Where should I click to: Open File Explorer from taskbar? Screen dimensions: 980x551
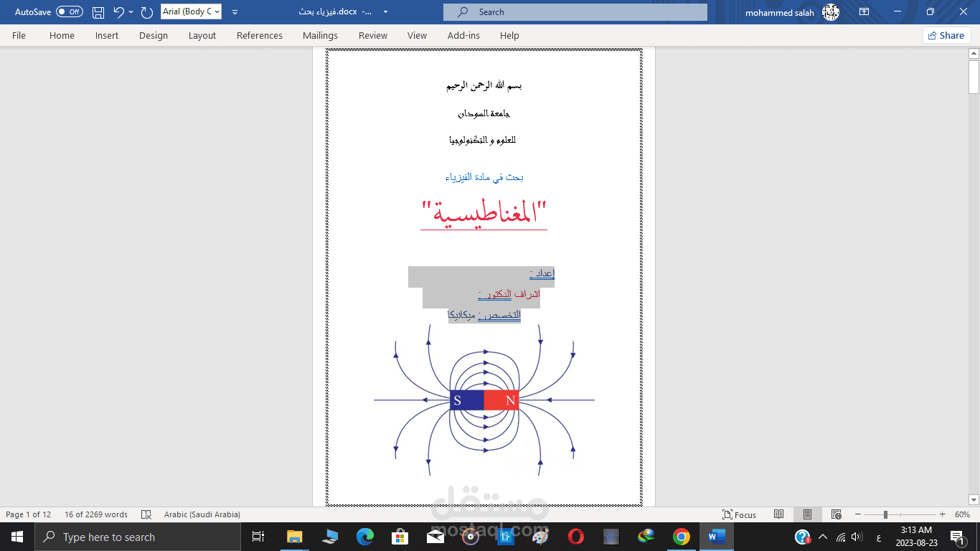295,537
